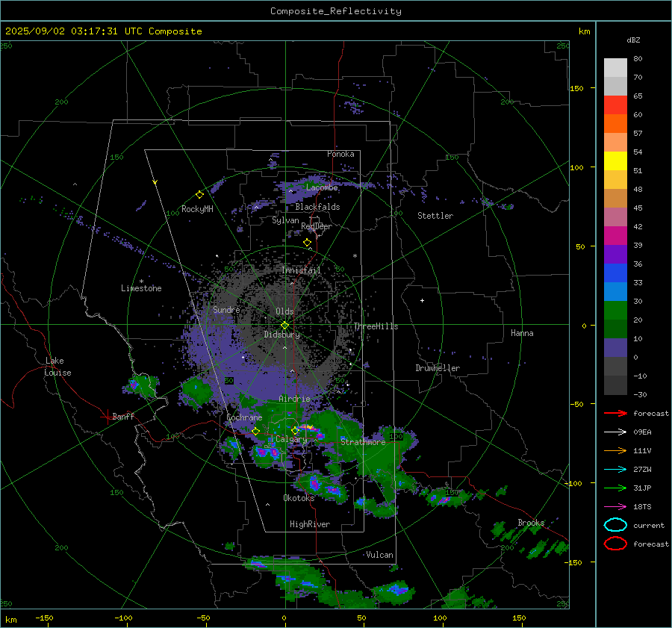Image resolution: width=672 pixels, height=628 pixels.
Task: Click the yellow diamond radar-site marker at Didsbury
Action: coord(284,326)
